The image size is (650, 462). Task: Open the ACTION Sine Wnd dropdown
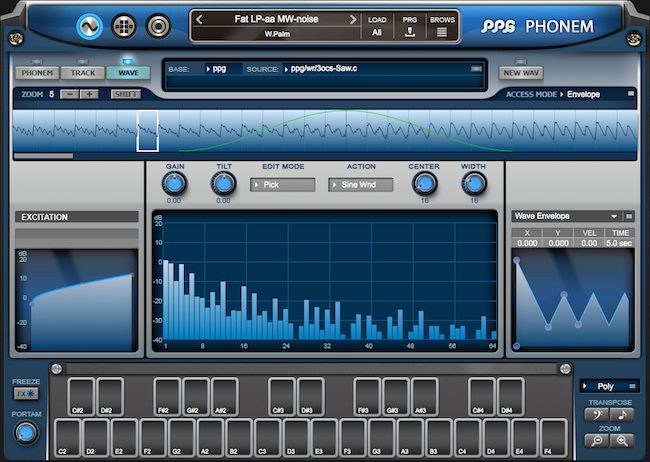[x=361, y=185]
